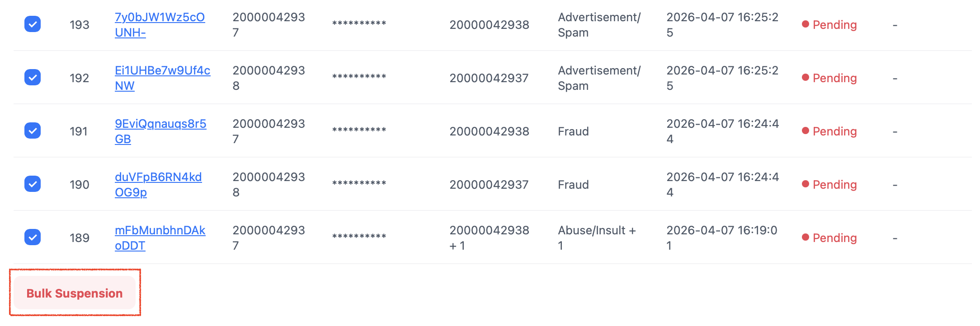Click the red Pending dot in row 190

click(x=806, y=184)
